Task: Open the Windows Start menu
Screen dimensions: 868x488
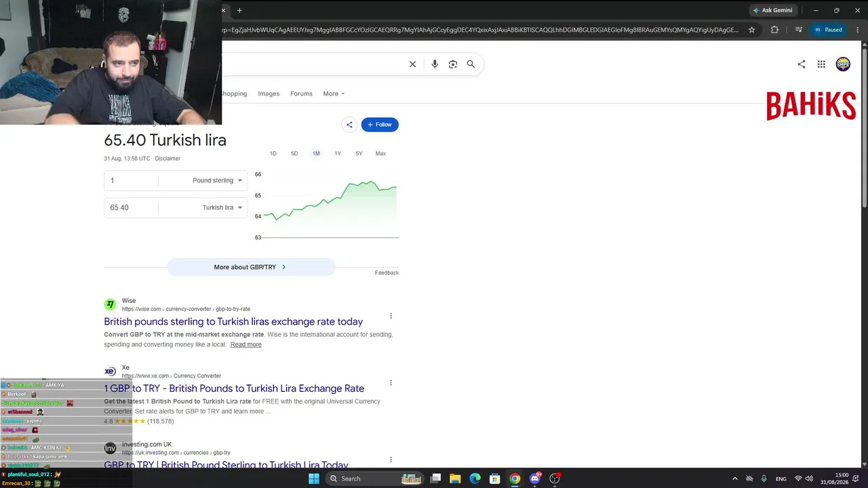Action: (314, 479)
